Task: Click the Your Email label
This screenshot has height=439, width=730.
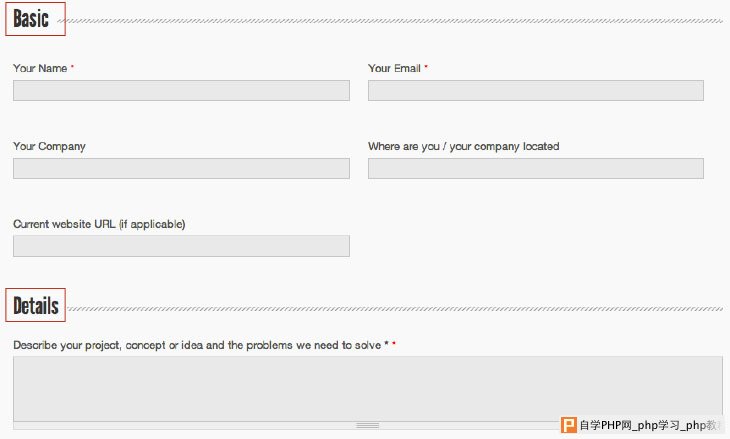Action: (x=394, y=68)
